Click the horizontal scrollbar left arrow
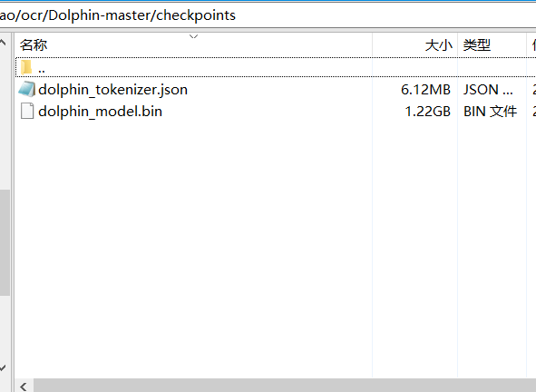 pyautogui.click(x=24, y=387)
